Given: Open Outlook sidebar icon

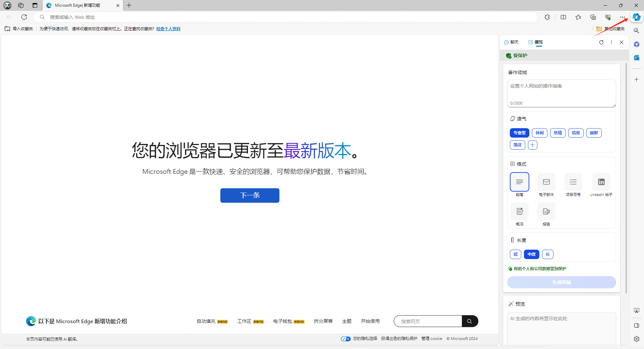Looking at the screenshot, I should [636, 58].
